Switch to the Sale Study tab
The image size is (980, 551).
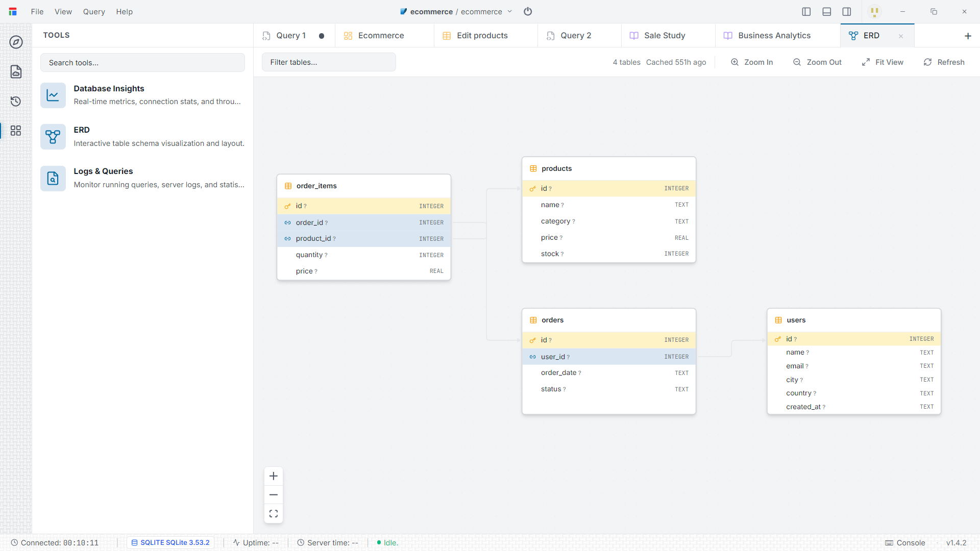pos(668,36)
